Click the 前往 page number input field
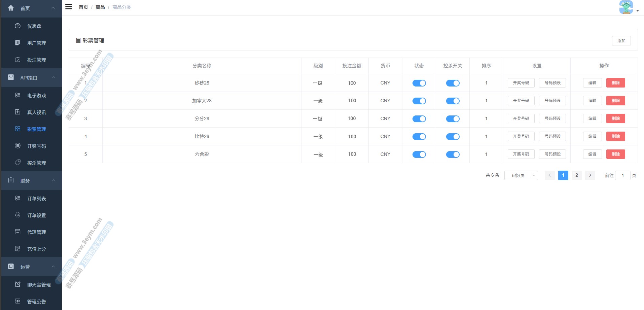Viewport: 644px width, 310px height. point(622,175)
